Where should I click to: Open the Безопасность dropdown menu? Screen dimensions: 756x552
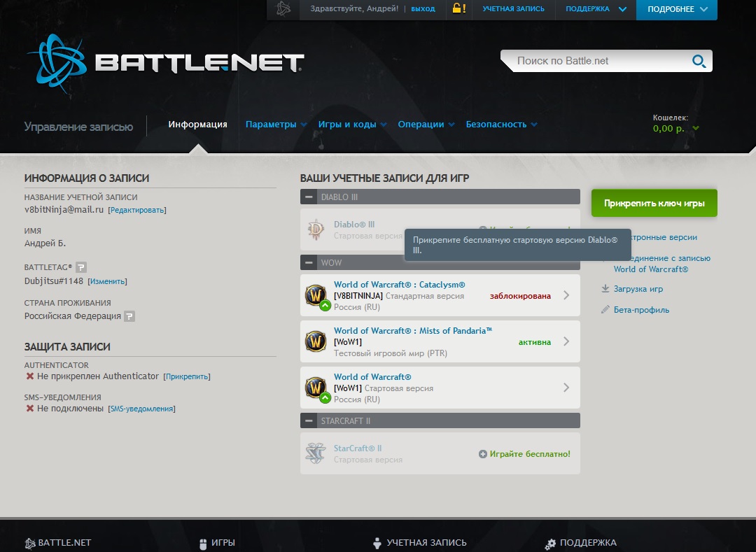point(501,125)
